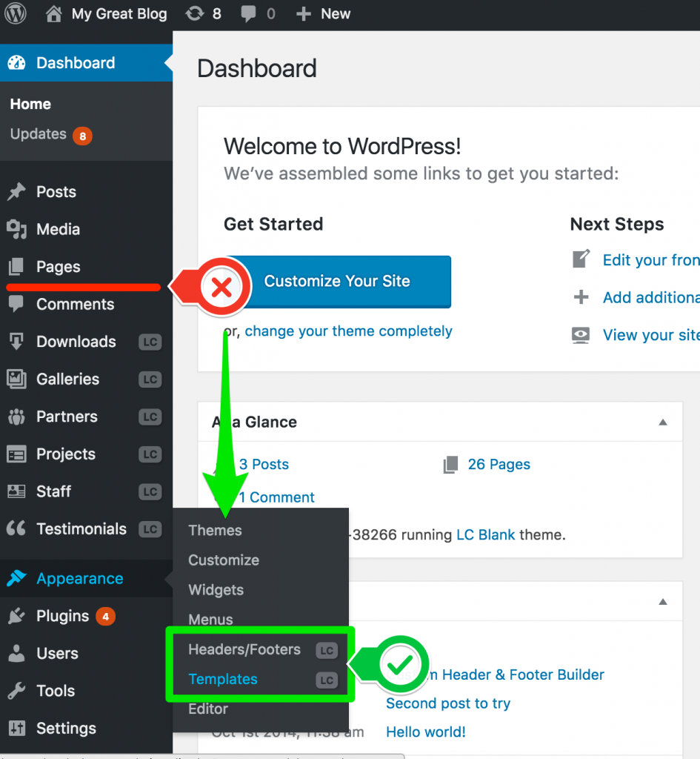Open the Home submenu item
The height and width of the screenshot is (759, 700).
click(30, 104)
